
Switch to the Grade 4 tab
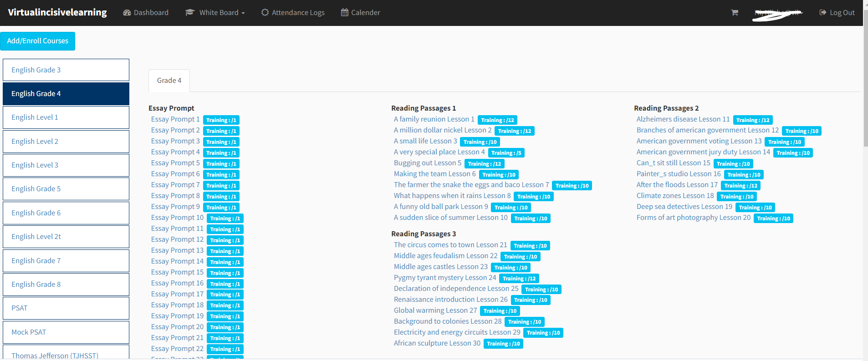[169, 81]
